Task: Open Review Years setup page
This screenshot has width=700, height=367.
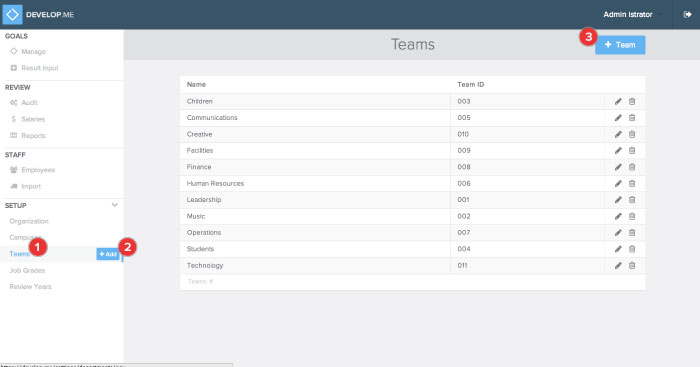Action: click(x=30, y=287)
